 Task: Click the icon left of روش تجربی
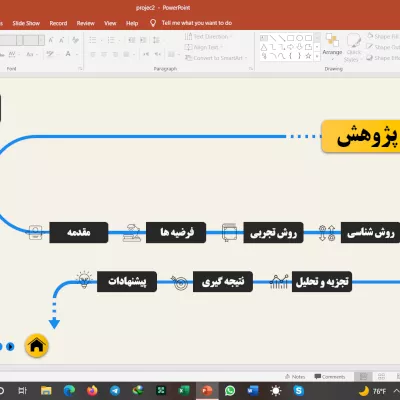coord(229,232)
